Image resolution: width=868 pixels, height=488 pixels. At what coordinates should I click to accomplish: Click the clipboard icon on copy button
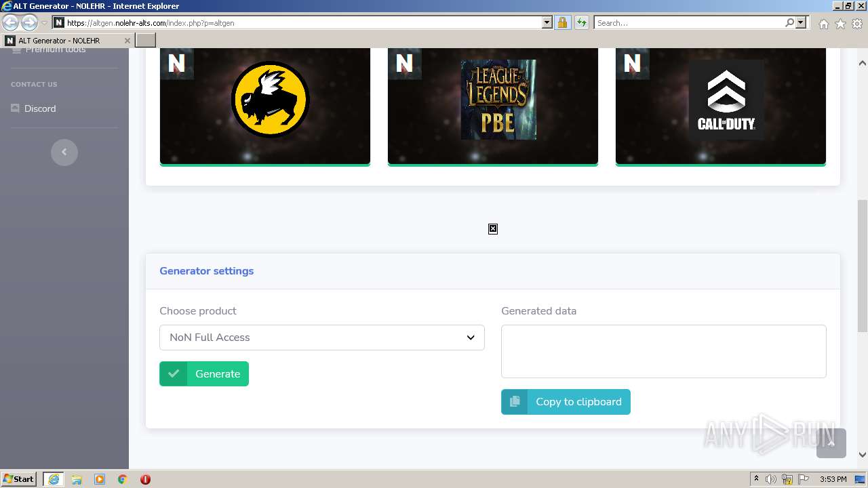pyautogui.click(x=515, y=401)
